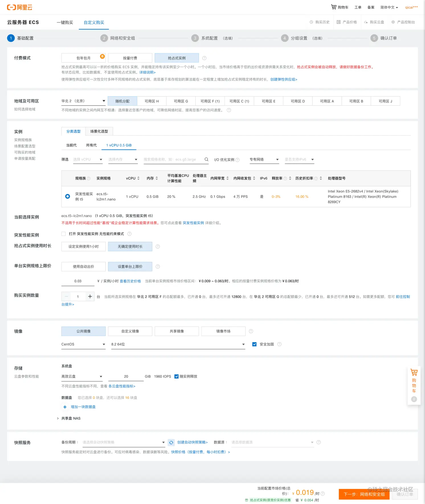Click 增加一块数据盘 link
This screenshot has height=504, width=425.
tap(83, 407)
